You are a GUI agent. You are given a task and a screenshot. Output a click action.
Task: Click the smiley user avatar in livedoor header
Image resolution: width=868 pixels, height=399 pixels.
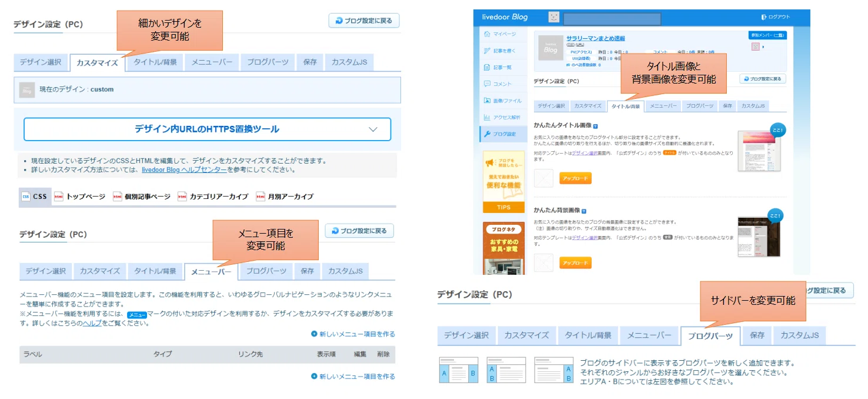pyautogui.click(x=553, y=17)
